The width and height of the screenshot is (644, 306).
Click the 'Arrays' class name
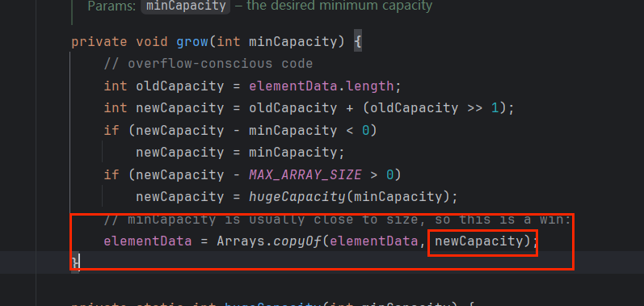[241, 241]
